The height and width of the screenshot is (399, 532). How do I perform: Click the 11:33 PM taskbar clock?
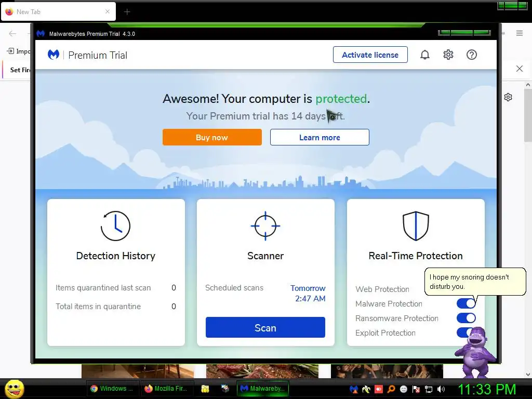pos(487,389)
